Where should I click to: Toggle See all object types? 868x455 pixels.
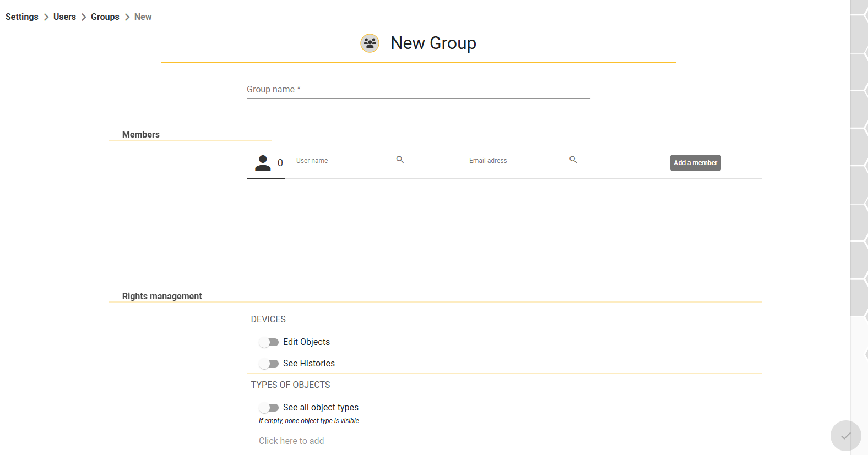coord(269,408)
